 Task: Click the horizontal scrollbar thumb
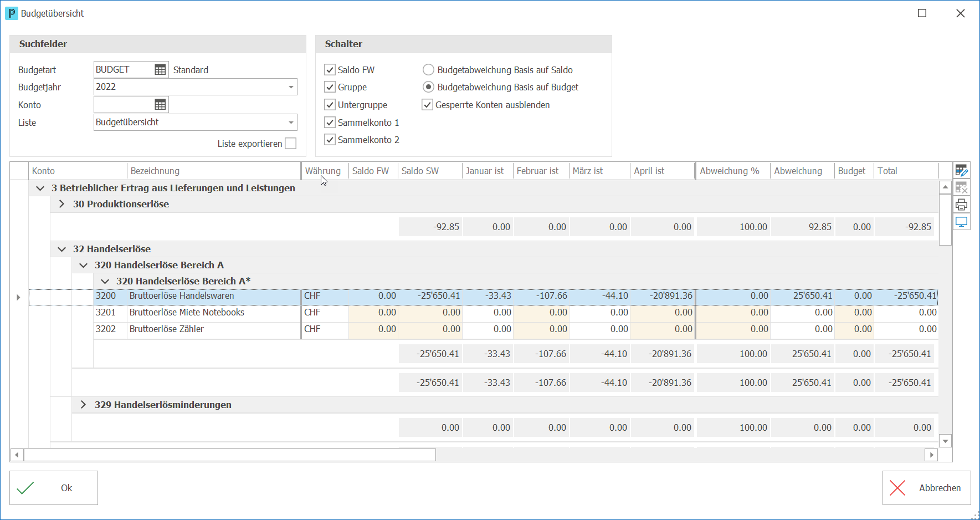[230, 455]
